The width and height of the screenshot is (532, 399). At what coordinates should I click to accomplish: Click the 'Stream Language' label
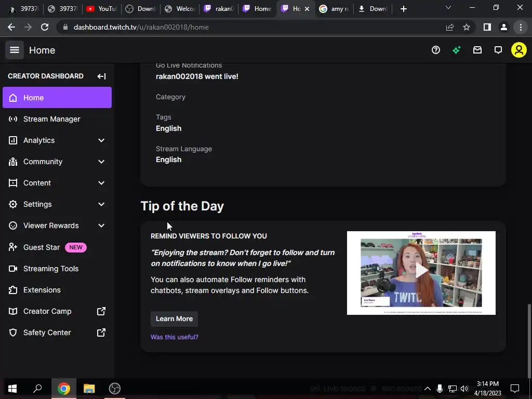tap(183, 149)
